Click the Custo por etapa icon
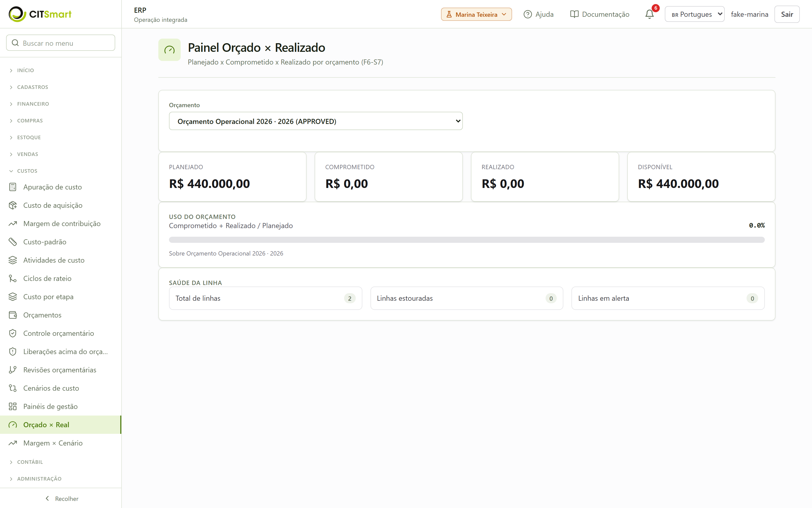The image size is (812, 508). tap(13, 297)
